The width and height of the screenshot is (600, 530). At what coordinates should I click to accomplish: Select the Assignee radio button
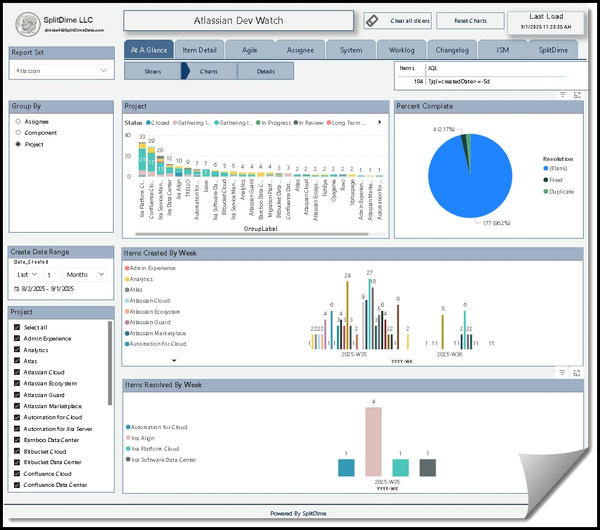coord(17,121)
